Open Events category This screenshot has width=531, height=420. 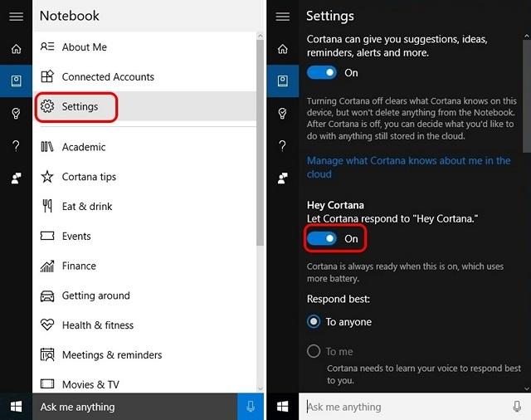[144, 236]
